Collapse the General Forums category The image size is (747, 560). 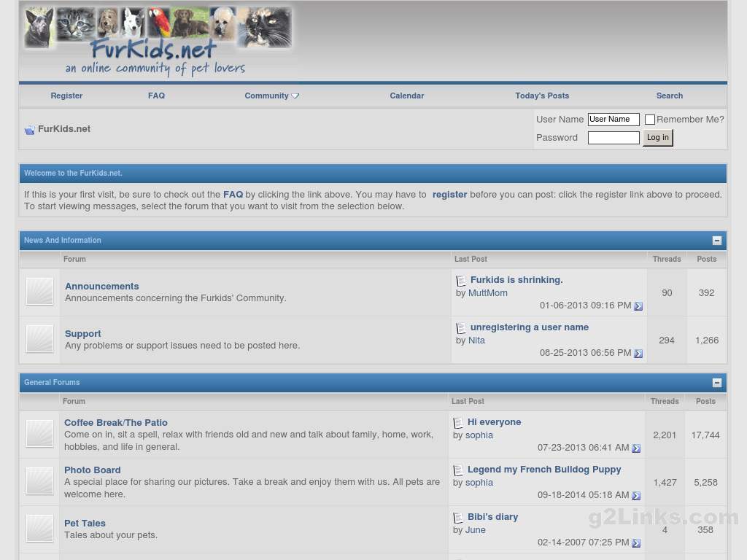tap(717, 383)
